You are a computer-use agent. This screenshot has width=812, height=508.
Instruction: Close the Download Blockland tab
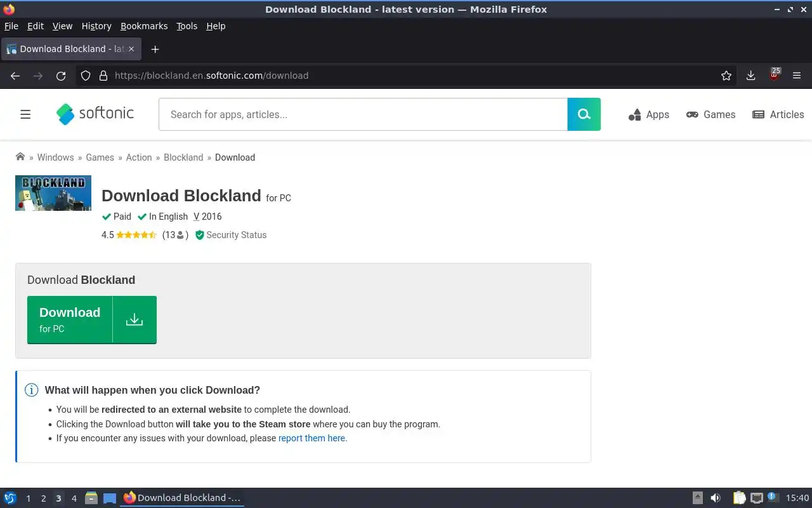132,49
